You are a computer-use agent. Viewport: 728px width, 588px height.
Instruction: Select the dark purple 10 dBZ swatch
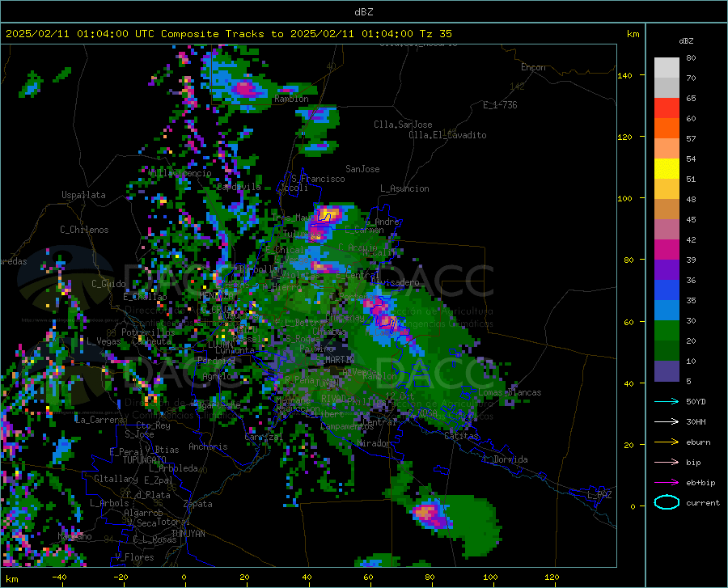pyautogui.click(x=667, y=371)
